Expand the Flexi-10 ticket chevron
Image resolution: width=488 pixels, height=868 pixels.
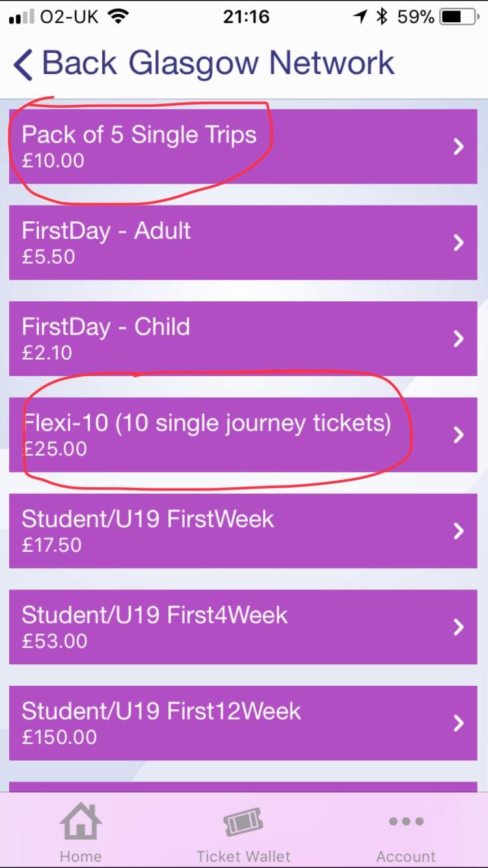459,434
